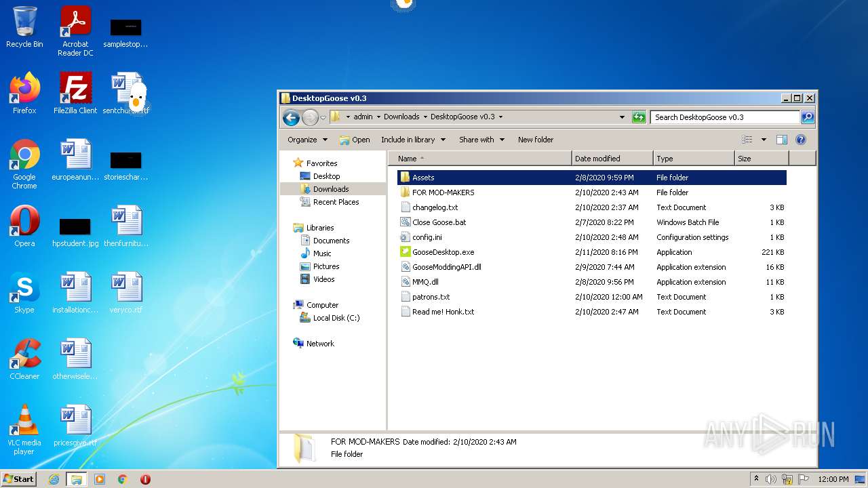Image resolution: width=868 pixels, height=488 pixels.
Task: Click the change view icon
Action: click(747, 140)
